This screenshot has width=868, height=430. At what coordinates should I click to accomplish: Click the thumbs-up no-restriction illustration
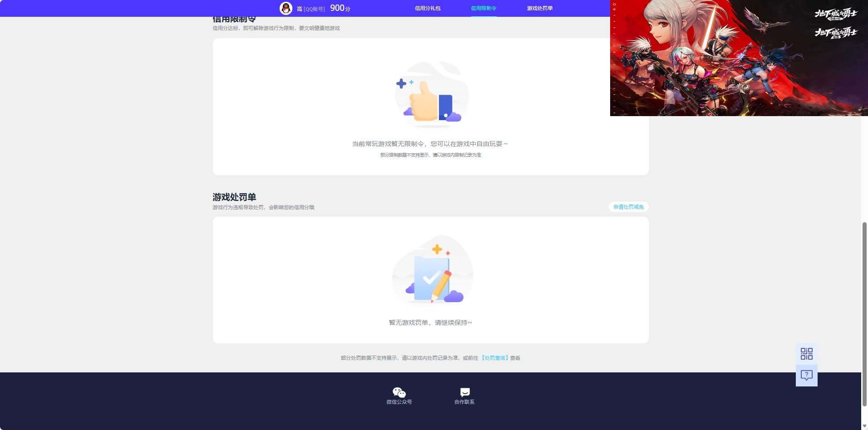(431, 95)
